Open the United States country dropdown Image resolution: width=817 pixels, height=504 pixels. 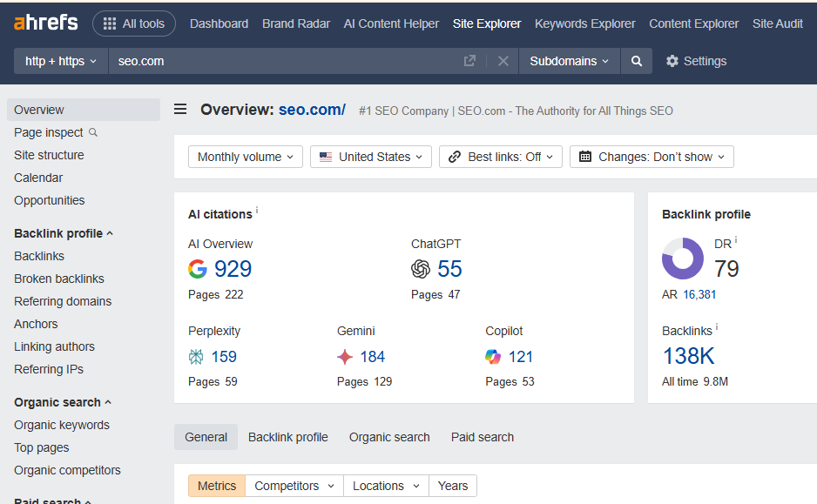pos(371,157)
